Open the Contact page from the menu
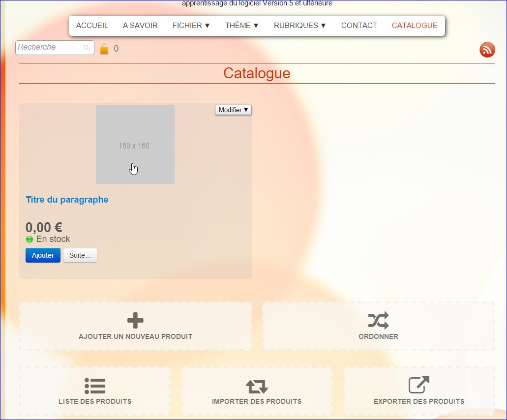The image size is (507, 420). (x=359, y=26)
